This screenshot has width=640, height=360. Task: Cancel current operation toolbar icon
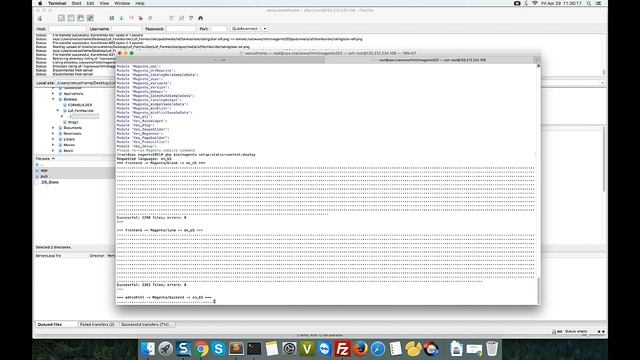(131, 18)
